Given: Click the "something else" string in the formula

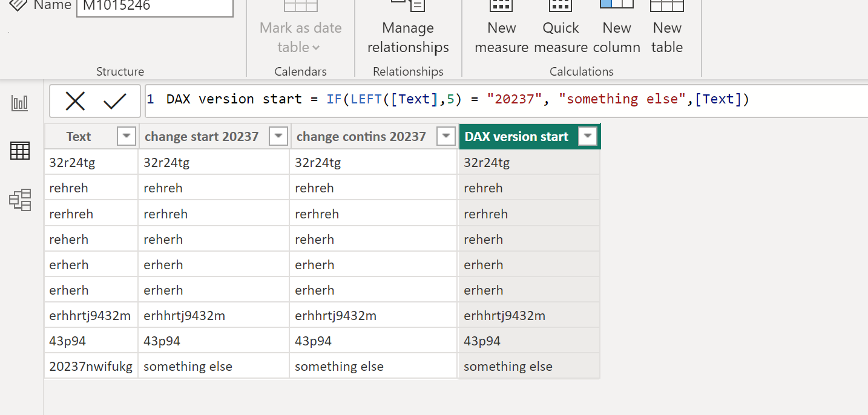Looking at the screenshot, I should tap(622, 99).
